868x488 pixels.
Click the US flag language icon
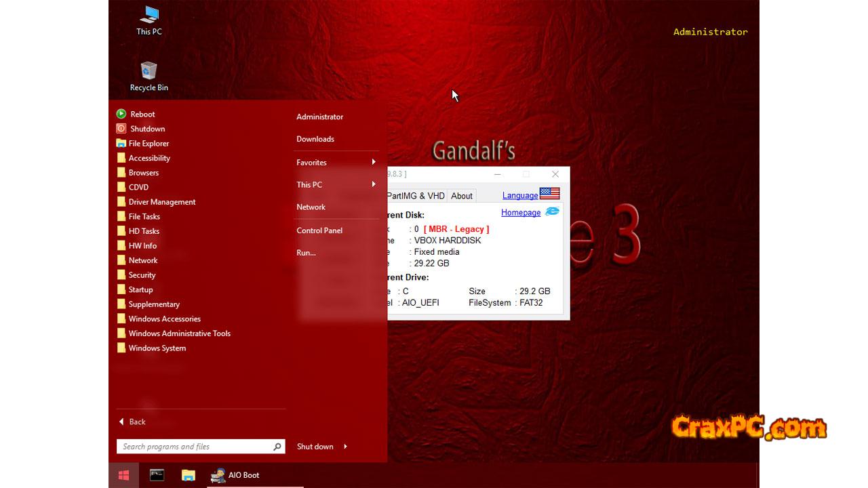pos(550,194)
